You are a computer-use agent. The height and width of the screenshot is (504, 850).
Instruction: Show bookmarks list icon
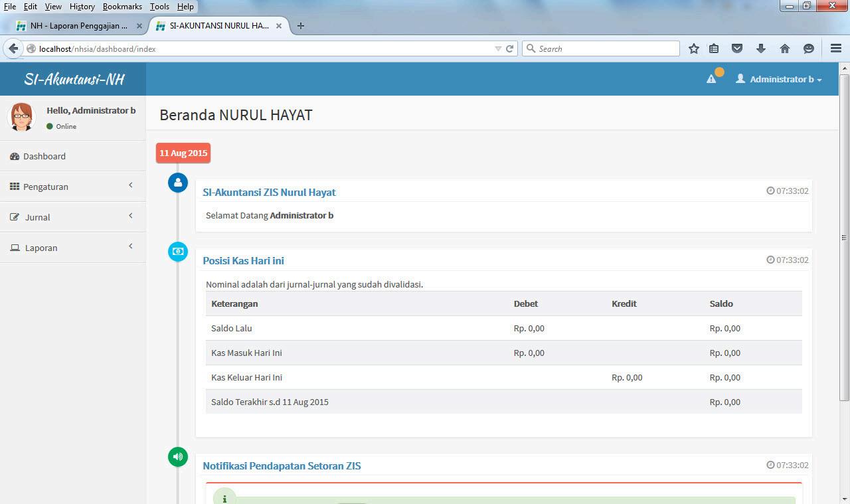coord(714,48)
